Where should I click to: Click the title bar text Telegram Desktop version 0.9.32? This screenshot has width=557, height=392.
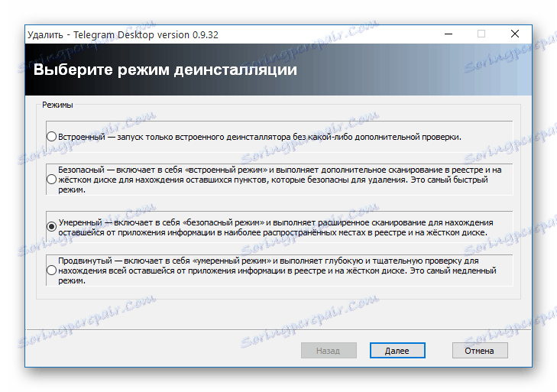pyautogui.click(x=146, y=35)
